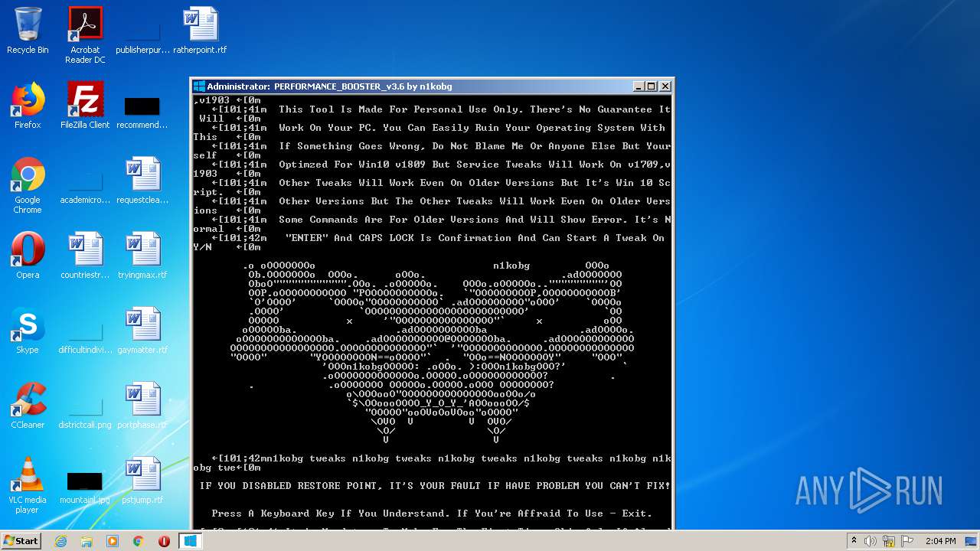Launch Acrobat Reader DC from desktop
The width and height of the screenshot is (980, 551).
click(x=85, y=35)
